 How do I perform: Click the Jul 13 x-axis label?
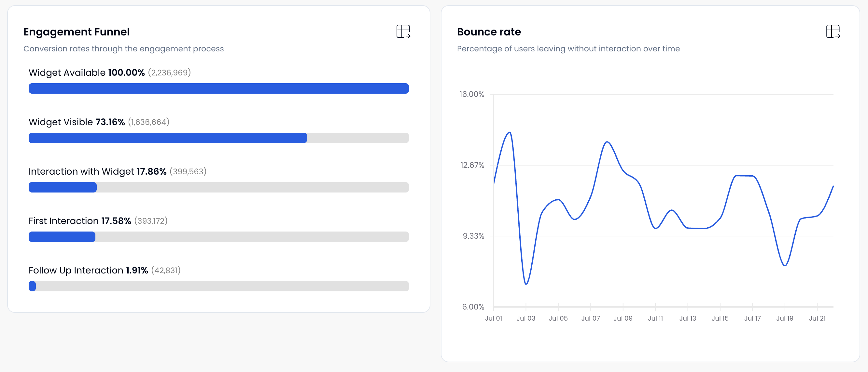click(688, 318)
